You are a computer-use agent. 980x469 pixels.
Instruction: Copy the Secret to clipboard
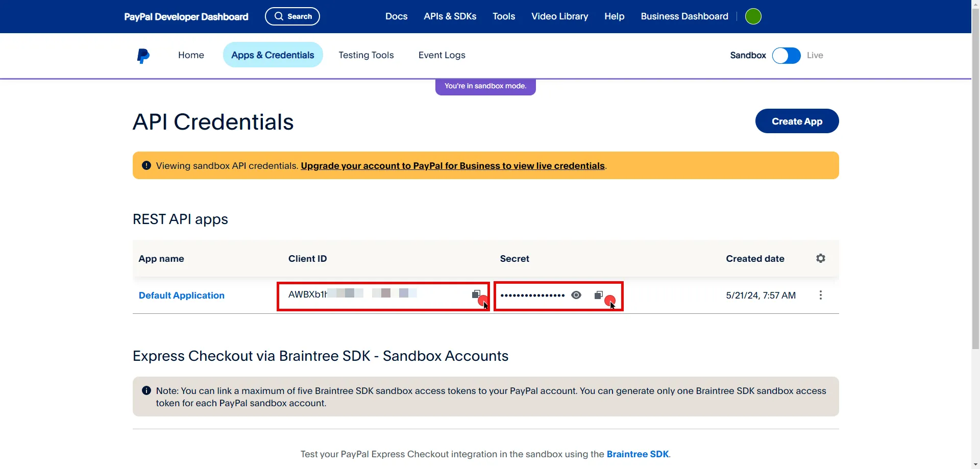coord(598,295)
